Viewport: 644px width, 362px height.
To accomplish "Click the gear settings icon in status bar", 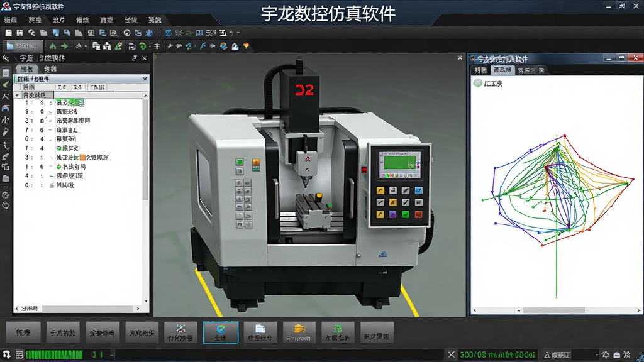I will 606,354.
